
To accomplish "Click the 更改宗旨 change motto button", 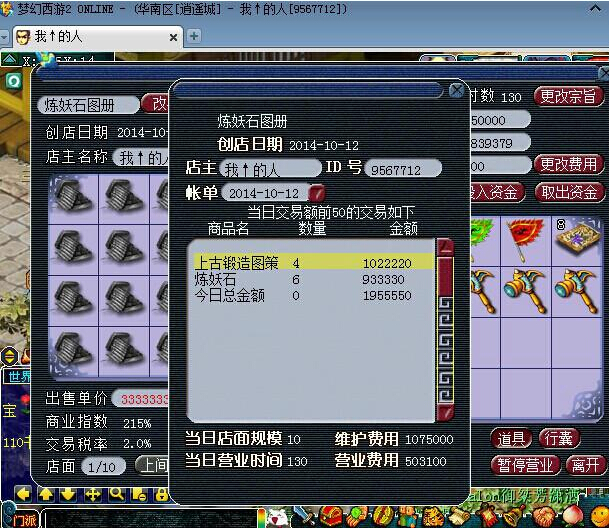I will [x=568, y=97].
